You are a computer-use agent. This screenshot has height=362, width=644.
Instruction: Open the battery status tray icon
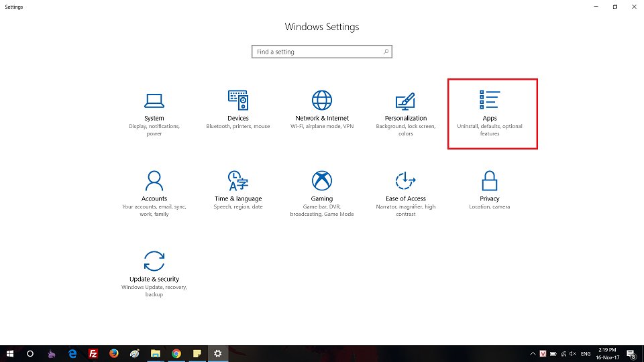(x=553, y=354)
